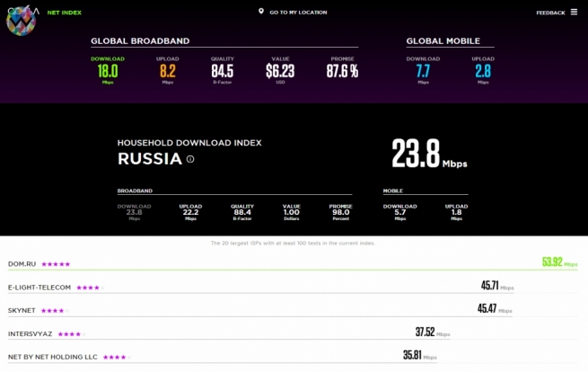This screenshot has width=588, height=372.
Task: Click E-LIGHT-TELECOM star rating
Action: tap(91, 288)
